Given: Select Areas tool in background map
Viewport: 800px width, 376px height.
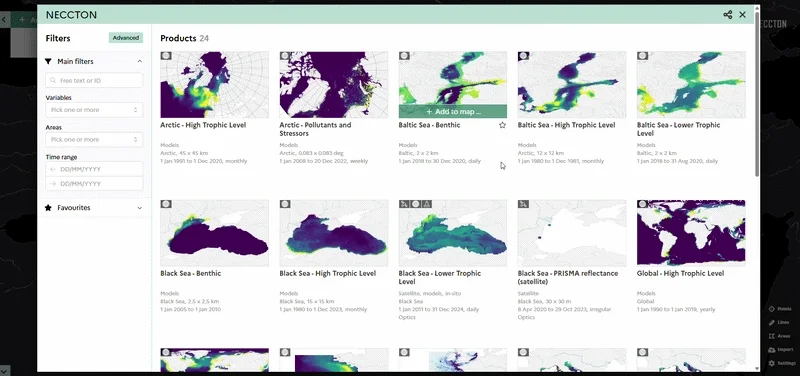Looking at the screenshot, I should click(780, 336).
